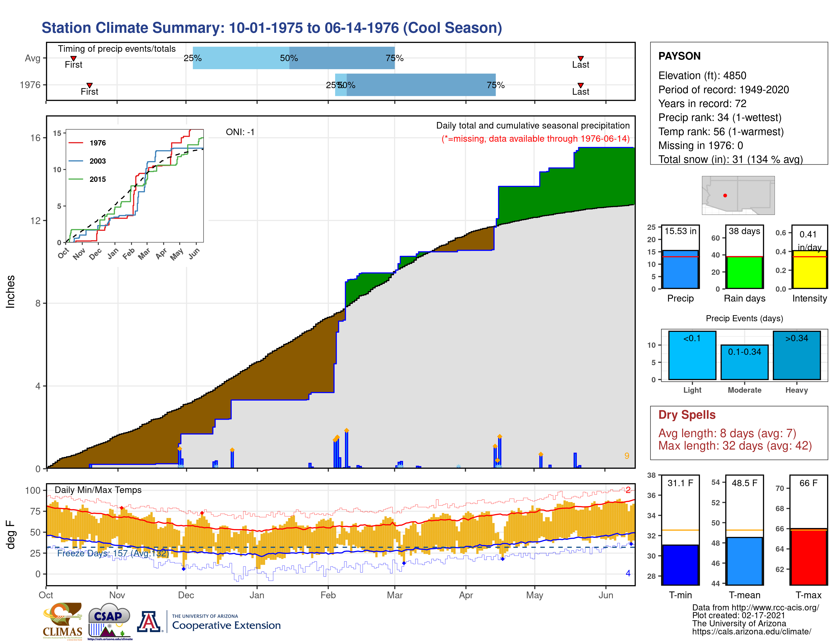Click the 1976 50%-75% timing bar
The width and height of the screenshot is (834, 644).
tap(421, 85)
